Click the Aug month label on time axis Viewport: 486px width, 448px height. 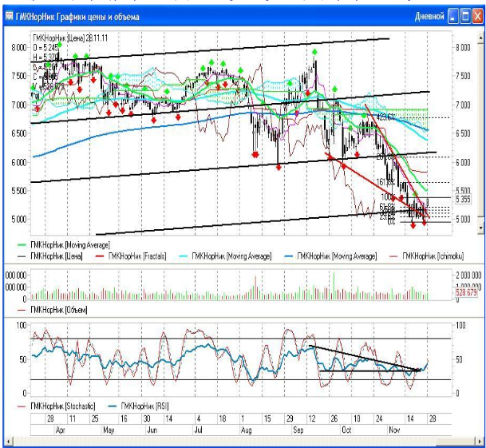[246, 430]
